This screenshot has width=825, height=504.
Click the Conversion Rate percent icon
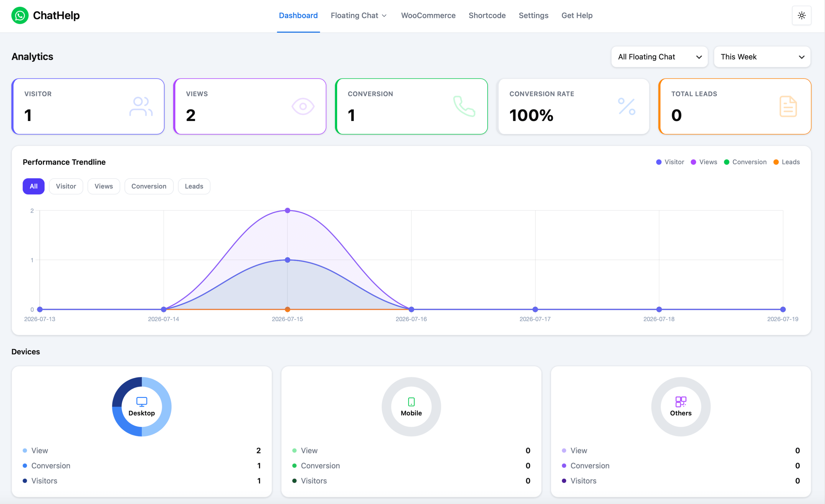(626, 106)
